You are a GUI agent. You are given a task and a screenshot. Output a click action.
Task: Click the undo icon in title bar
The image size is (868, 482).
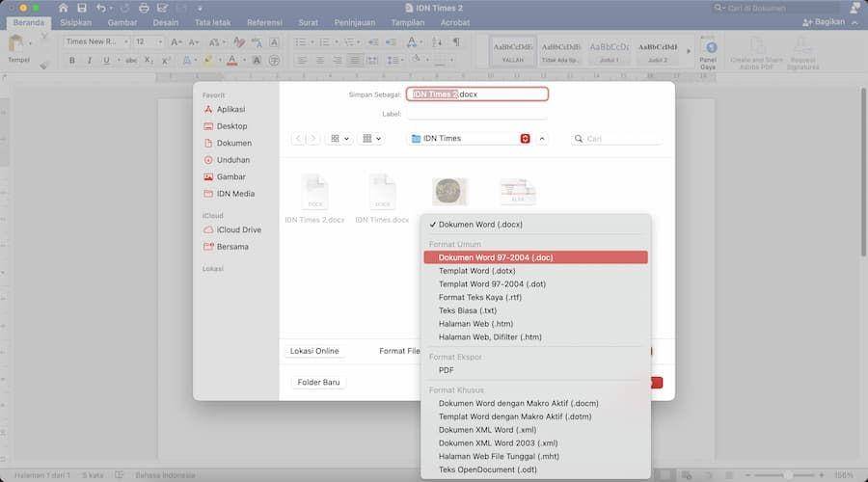[x=100, y=8]
